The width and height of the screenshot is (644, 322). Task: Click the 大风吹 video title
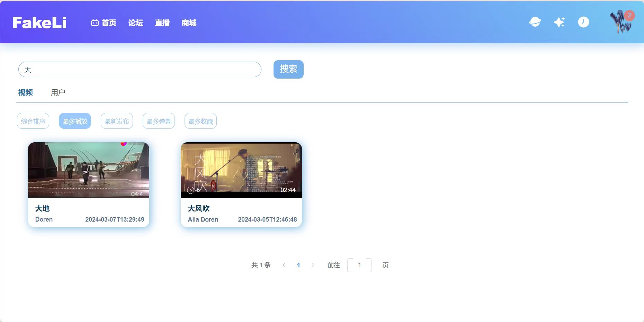tap(199, 208)
